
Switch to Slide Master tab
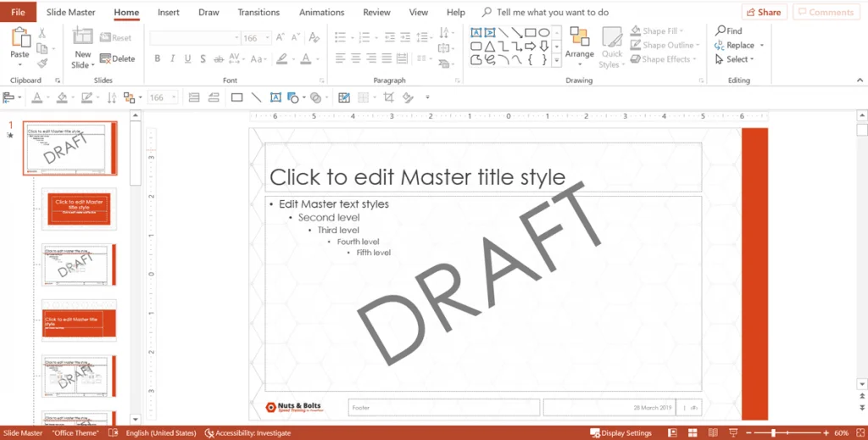(x=71, y=12)
